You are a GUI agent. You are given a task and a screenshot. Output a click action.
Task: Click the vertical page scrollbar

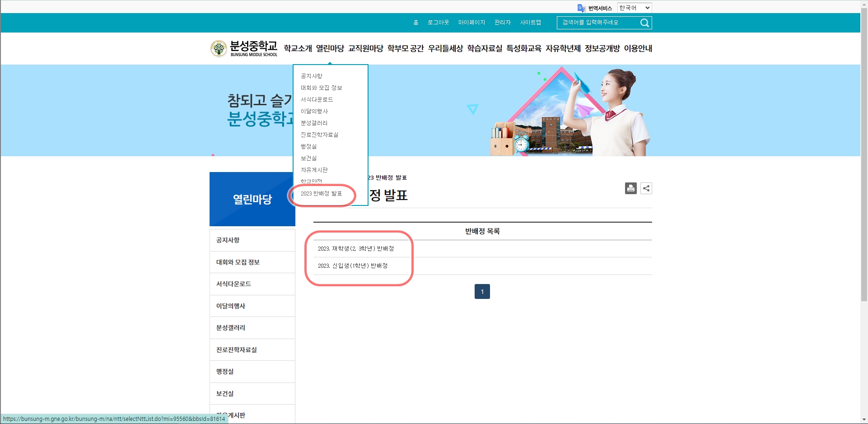pyautogui.click(x=863, y=181)
